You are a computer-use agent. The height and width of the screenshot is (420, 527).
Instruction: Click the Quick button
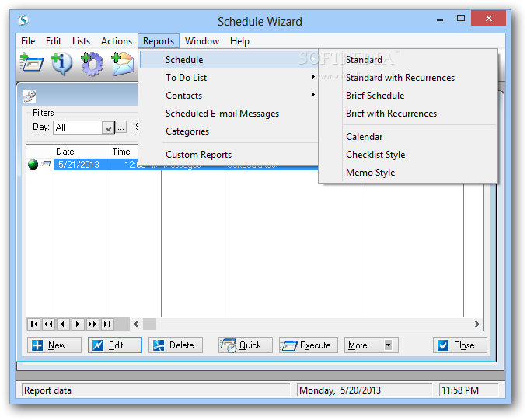tap(246, 345)
